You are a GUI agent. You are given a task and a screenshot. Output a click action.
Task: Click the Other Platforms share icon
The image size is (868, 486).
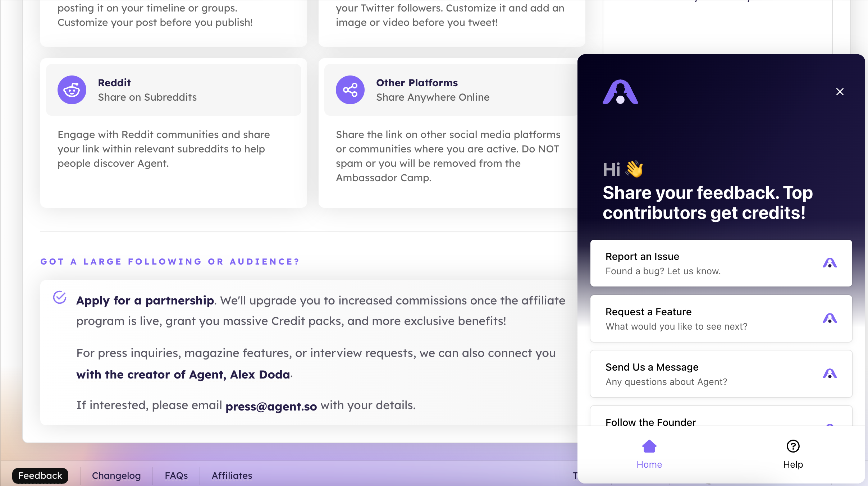(x=350, y=90)
